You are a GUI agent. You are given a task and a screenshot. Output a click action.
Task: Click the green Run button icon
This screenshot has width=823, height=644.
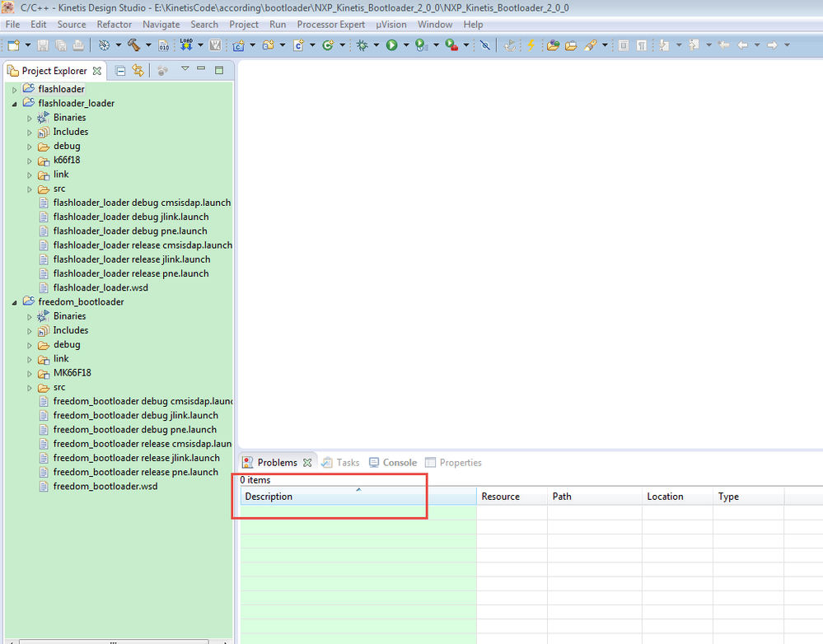coord(391,45)
